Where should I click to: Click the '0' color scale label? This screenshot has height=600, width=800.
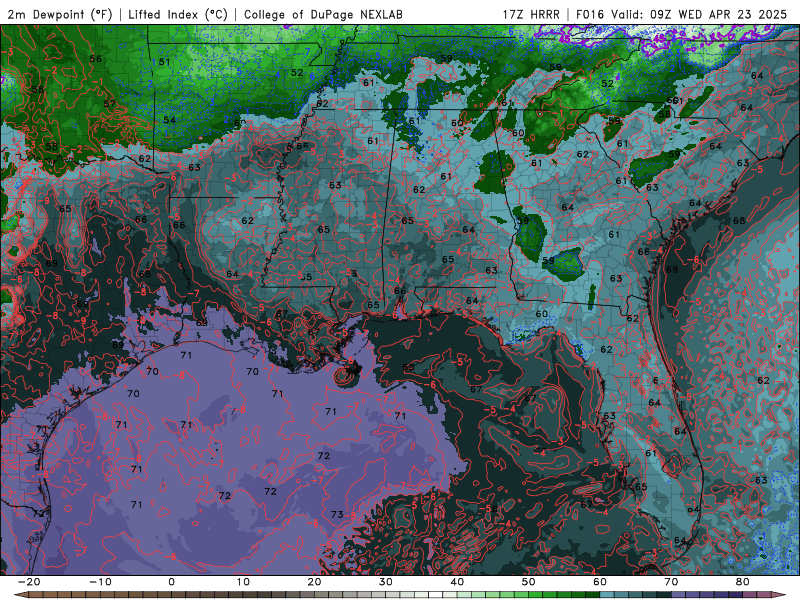[x=171, y=582]
